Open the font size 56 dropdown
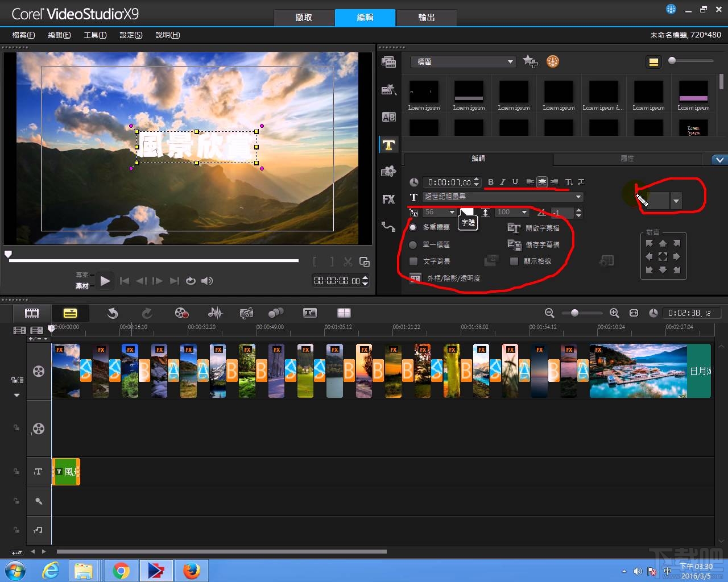Viewport: 728px width, 582px height. (452, 213)
